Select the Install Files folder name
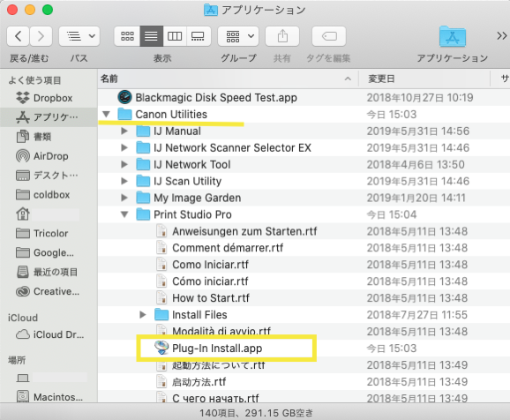The image size is (510, 420). tap(199, 315)
